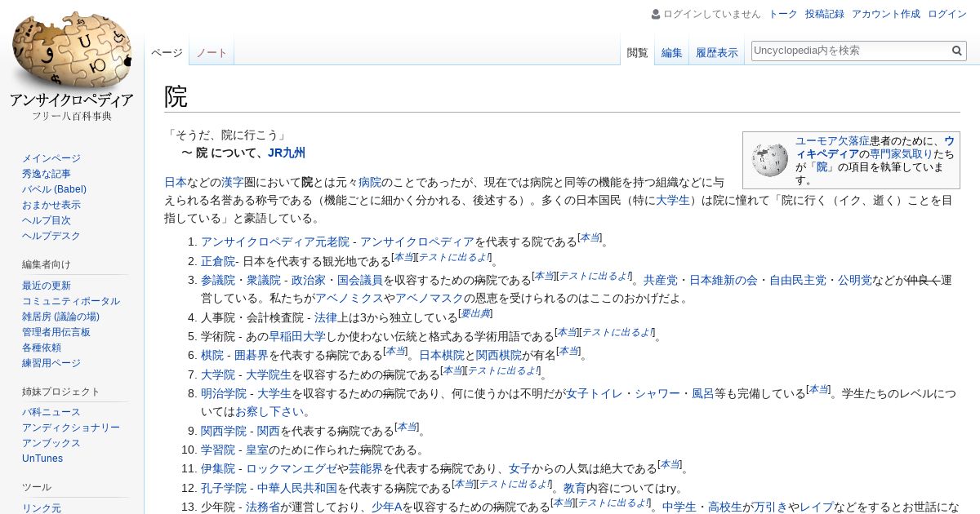Open コミュニティポータル in sidebar
Viewport: 980px width, 514px height.
pos(71,301)
